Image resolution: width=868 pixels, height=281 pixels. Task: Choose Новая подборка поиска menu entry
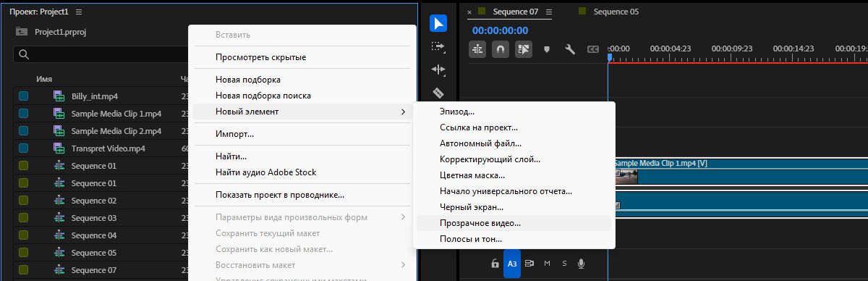263,96
